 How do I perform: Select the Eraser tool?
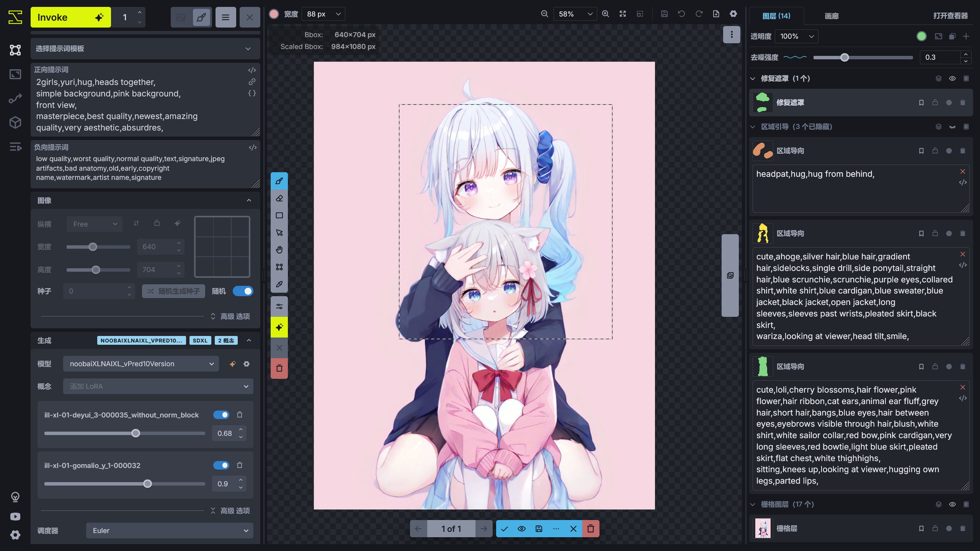point(279,198)
